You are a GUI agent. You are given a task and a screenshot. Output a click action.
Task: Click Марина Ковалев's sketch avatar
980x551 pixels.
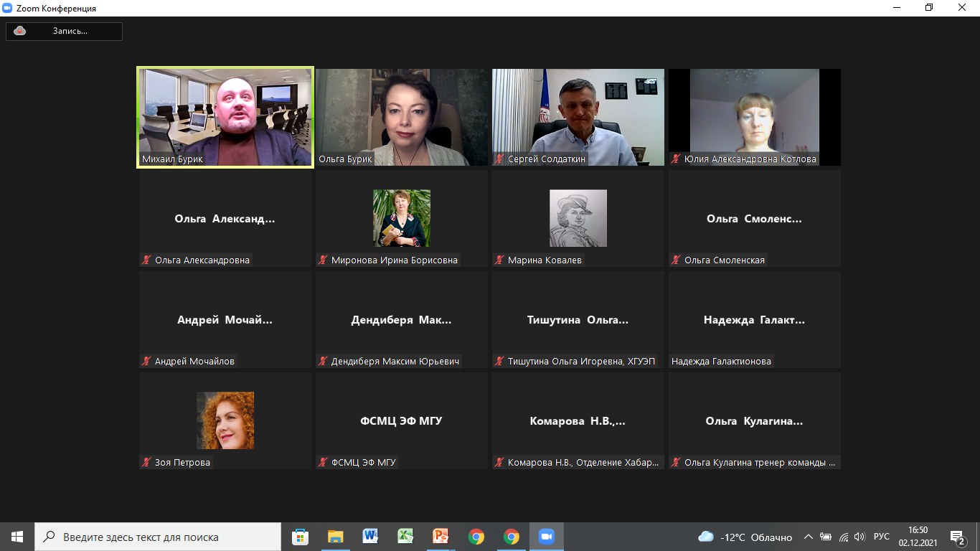pos(578,218)
